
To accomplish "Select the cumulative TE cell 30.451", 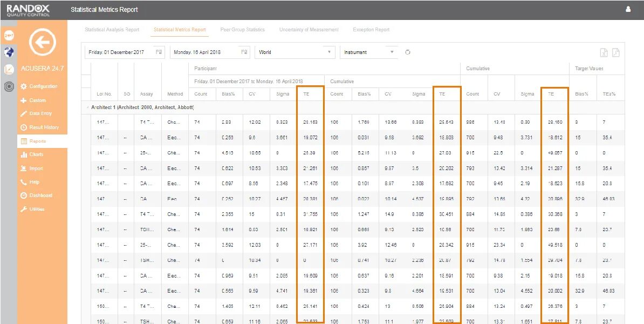I will pyautogui.click(x=447, y=214).
